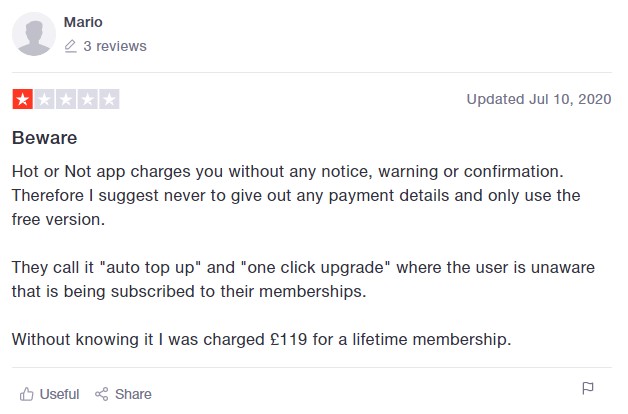Click the share network icon
The image size is (628, 414).
[101, 394]
